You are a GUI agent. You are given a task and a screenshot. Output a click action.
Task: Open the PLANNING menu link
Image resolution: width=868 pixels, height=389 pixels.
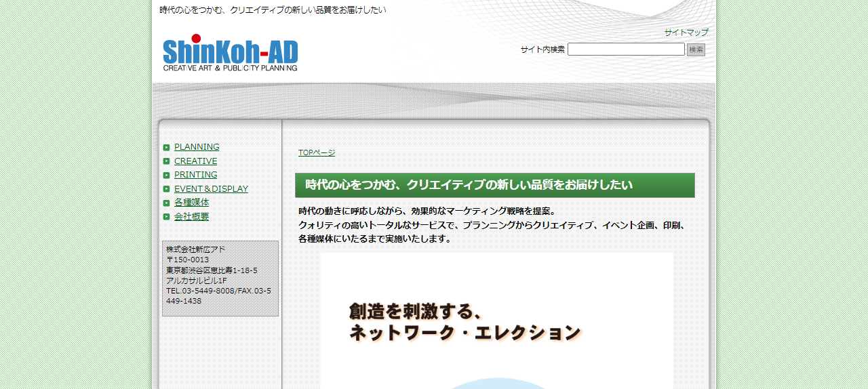pyautogui.click(x=197, y=147)
